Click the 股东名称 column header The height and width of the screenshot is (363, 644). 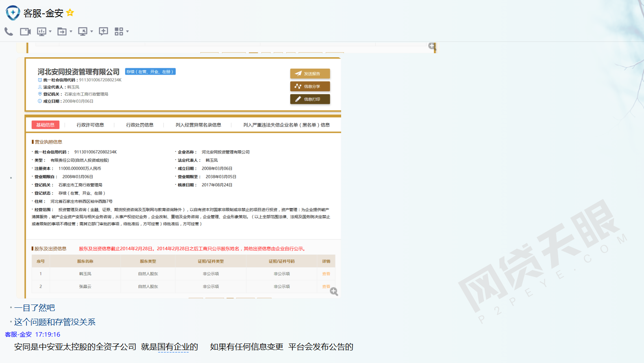click(x=85, y=261)
